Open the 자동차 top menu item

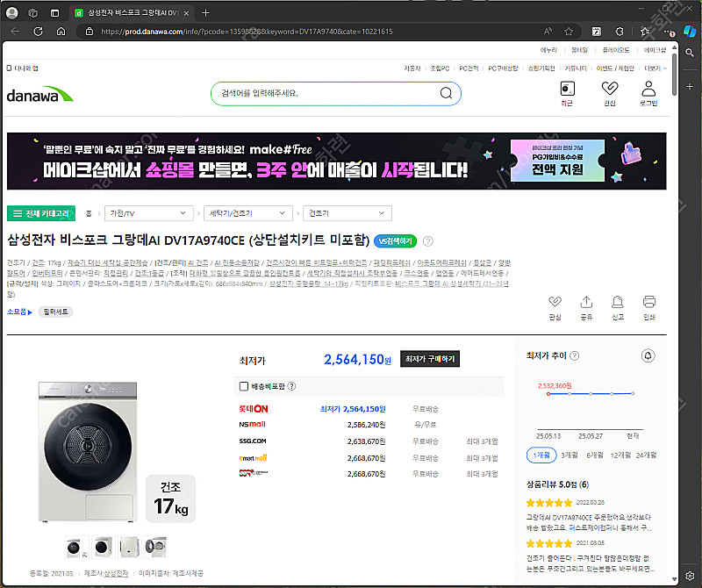pos(412,68)
